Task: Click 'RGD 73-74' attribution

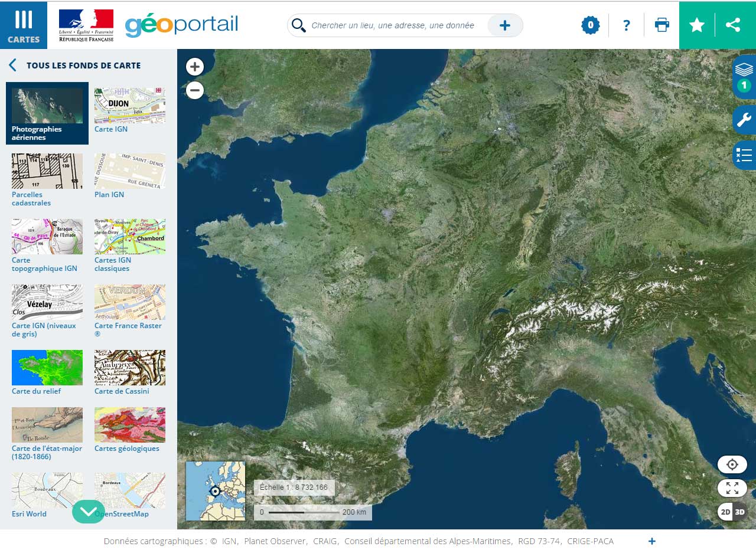Action: (x=540, y=541)
